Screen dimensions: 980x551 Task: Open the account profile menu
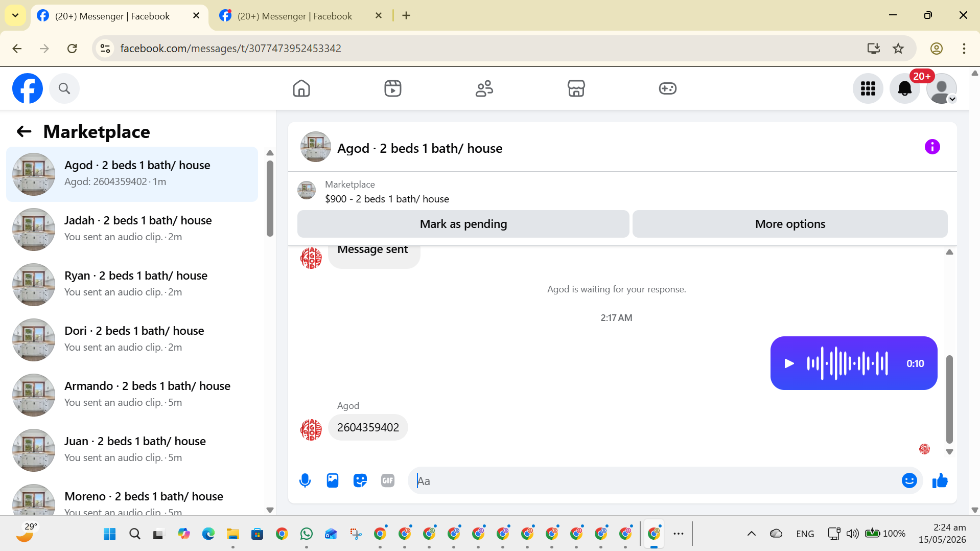(941, 88)
